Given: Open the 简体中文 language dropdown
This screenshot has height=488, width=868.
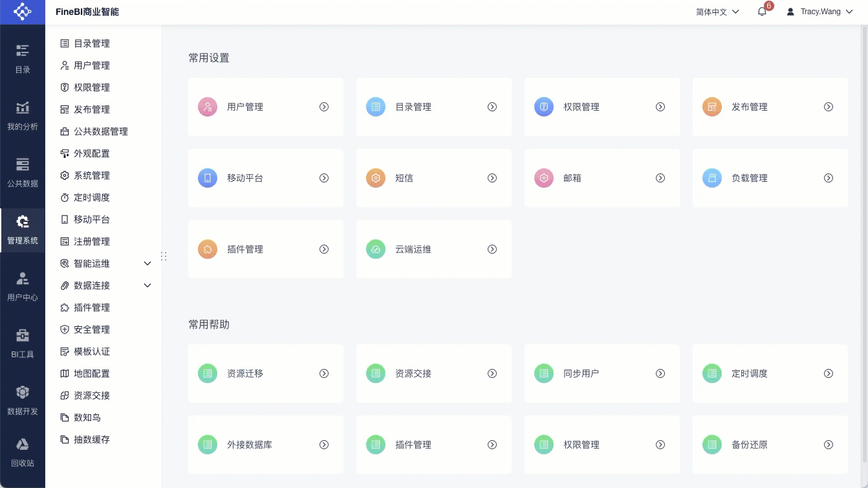Looking at the screenshot, I should tap(717, 12).
